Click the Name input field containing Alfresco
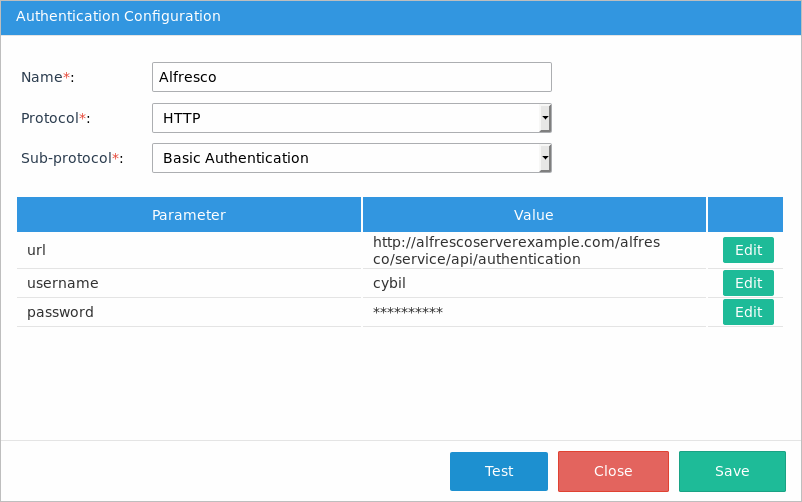The image size is (802, 502). point(351,77)
